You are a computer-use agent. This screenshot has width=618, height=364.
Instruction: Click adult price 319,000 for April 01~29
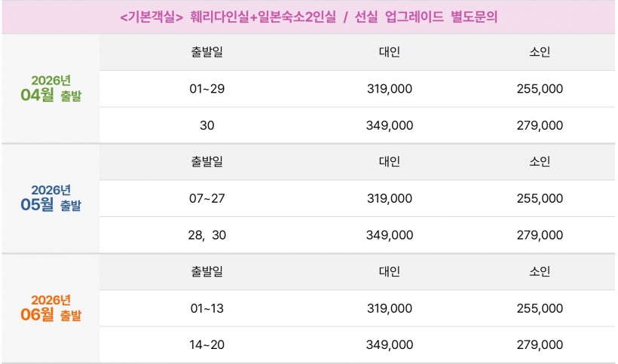pos(389,89)
